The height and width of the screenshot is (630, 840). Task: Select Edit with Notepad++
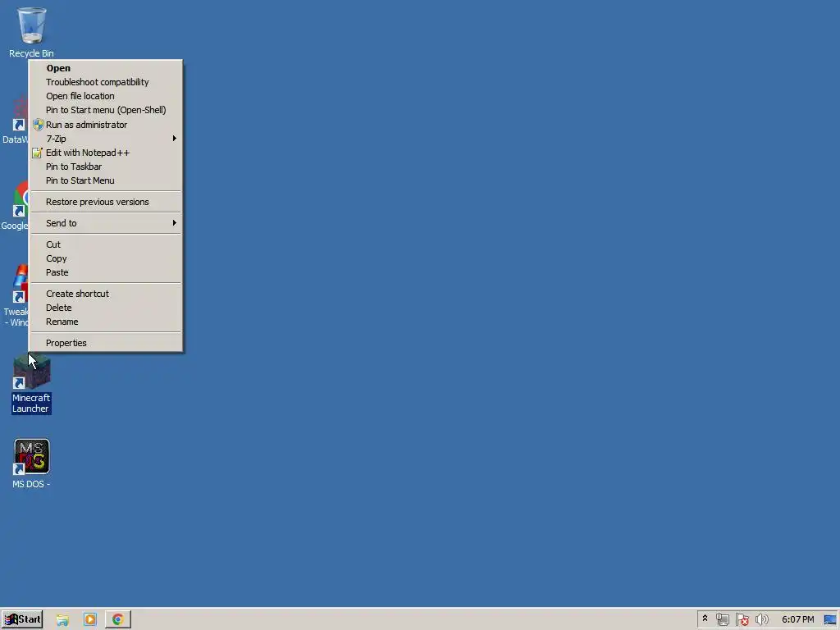coord(106,153)
